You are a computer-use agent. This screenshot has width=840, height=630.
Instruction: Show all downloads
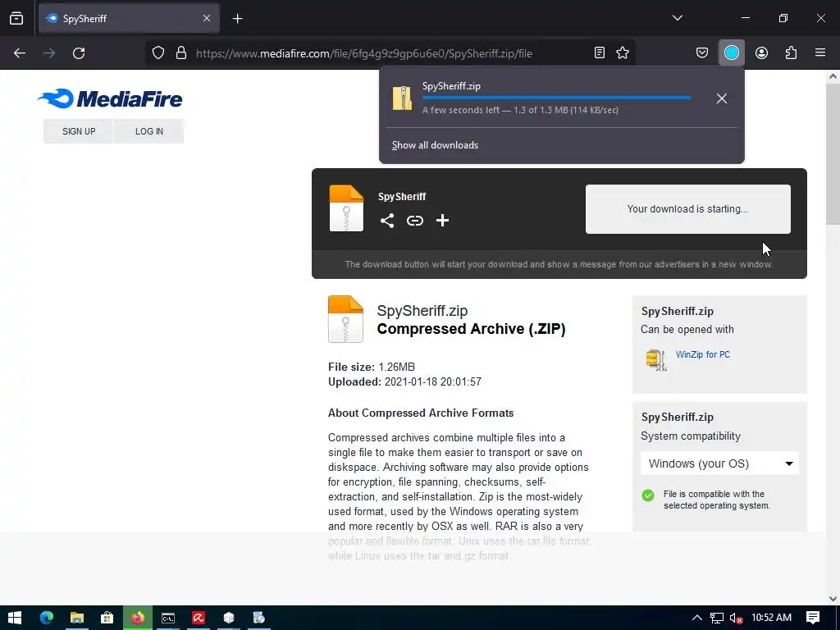click(x=435, y=145)
